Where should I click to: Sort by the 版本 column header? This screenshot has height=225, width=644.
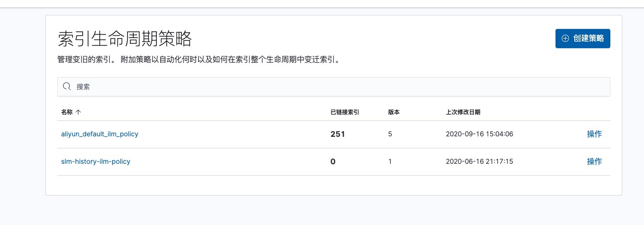point(394,112)
